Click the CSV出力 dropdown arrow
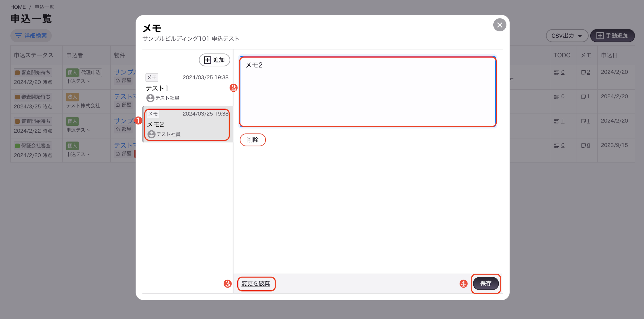 (580, 36)
